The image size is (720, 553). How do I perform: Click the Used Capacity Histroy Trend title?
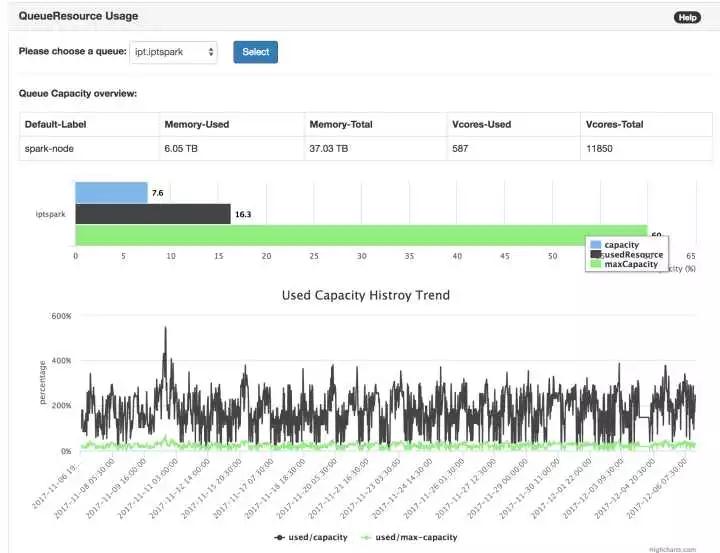(366, 295)
